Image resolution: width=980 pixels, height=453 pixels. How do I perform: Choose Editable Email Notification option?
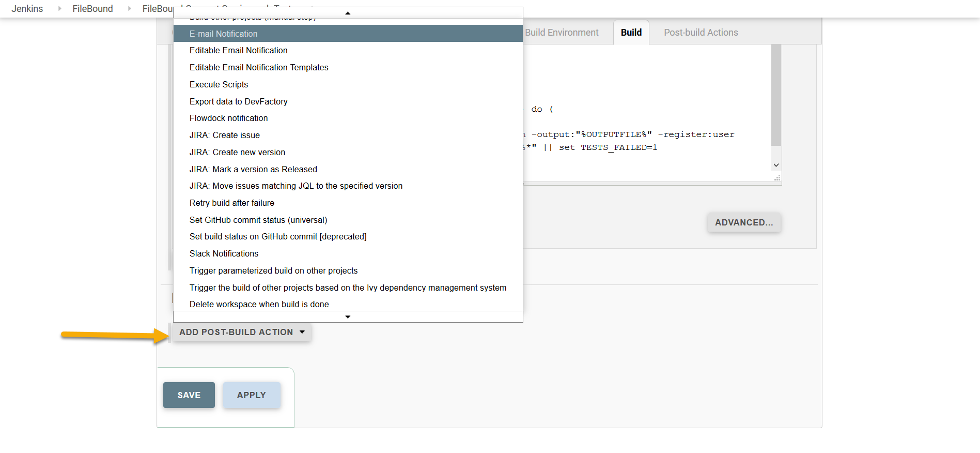point(348,50)
